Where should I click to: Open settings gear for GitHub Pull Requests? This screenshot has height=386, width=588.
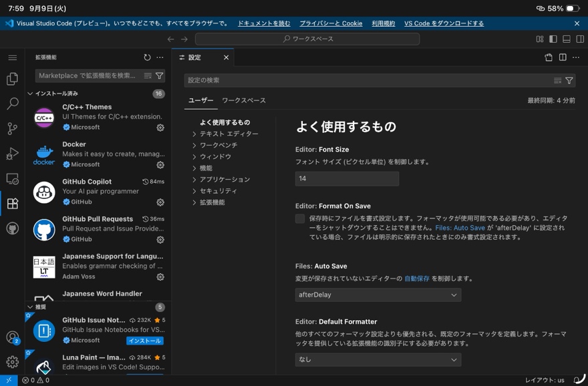160,240
